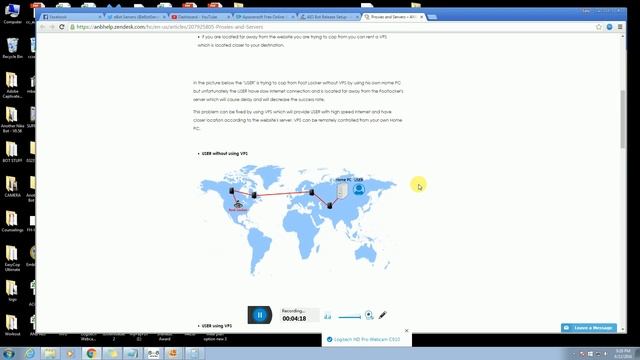
Task: Reload the current page
Action: [62, 27]
